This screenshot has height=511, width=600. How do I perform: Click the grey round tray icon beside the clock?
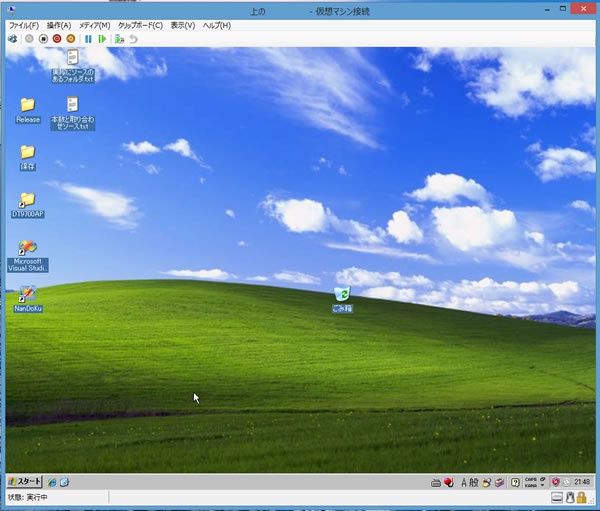tap(567, 482)
